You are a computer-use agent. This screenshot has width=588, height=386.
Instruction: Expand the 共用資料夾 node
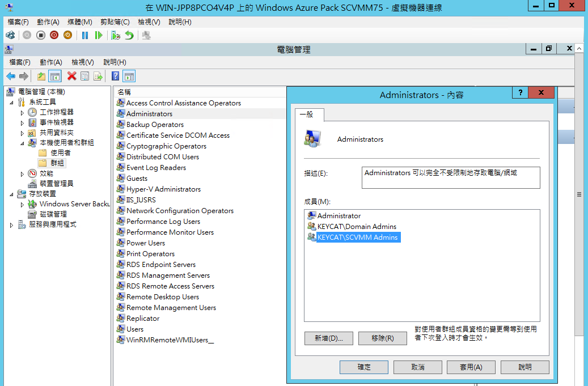tap(22, 133)
